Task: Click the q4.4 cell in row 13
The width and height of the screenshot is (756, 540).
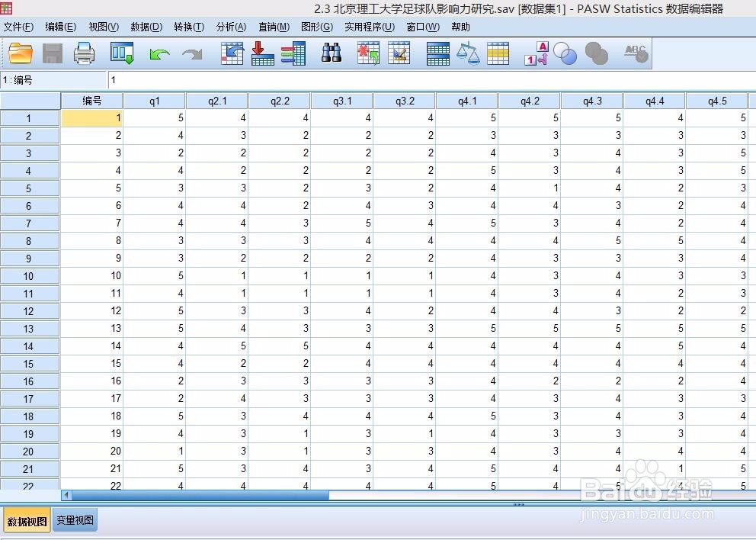Action: tap(655, 328)
